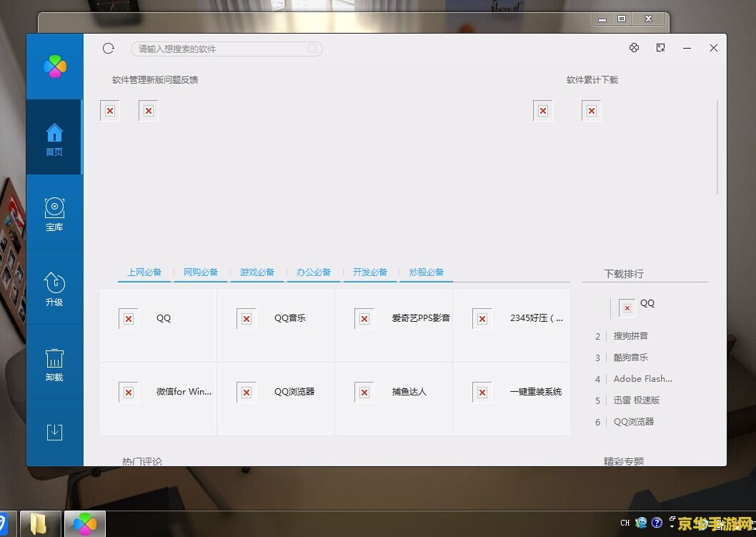This screenshot has width=756, height=537.
Task: Open the QQ software card
Action: (x=158, y=325)
